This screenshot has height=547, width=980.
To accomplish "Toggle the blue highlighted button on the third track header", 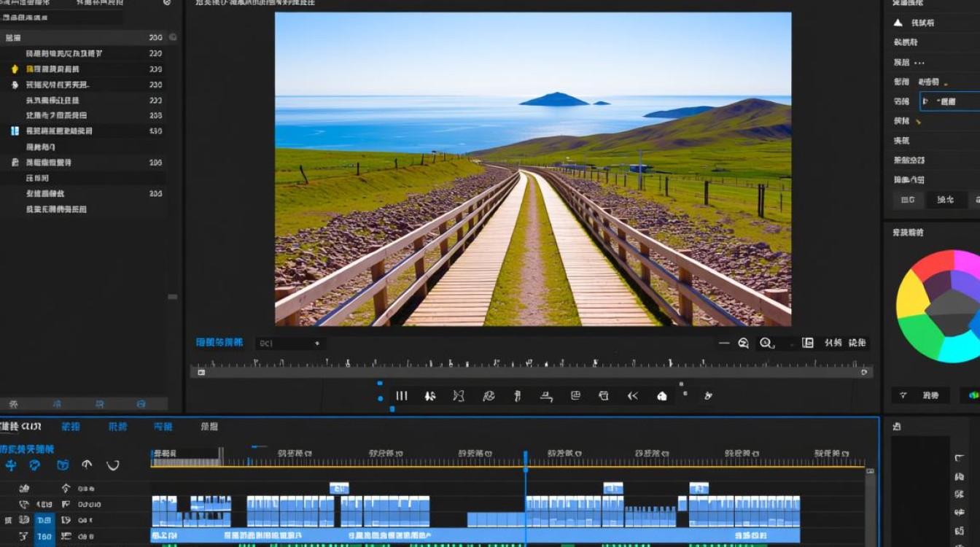I will (x=44, y=520).
